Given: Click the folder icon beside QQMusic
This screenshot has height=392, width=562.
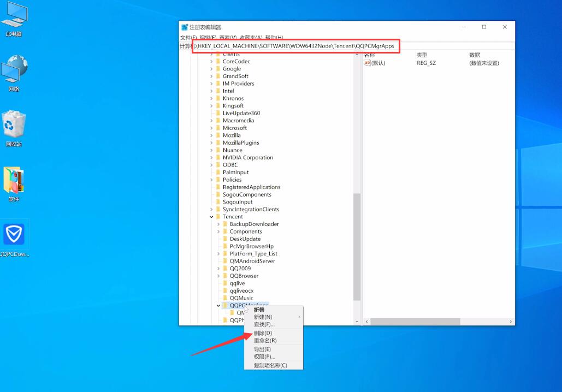Looking at the screenshot, I should click(225, 298).
